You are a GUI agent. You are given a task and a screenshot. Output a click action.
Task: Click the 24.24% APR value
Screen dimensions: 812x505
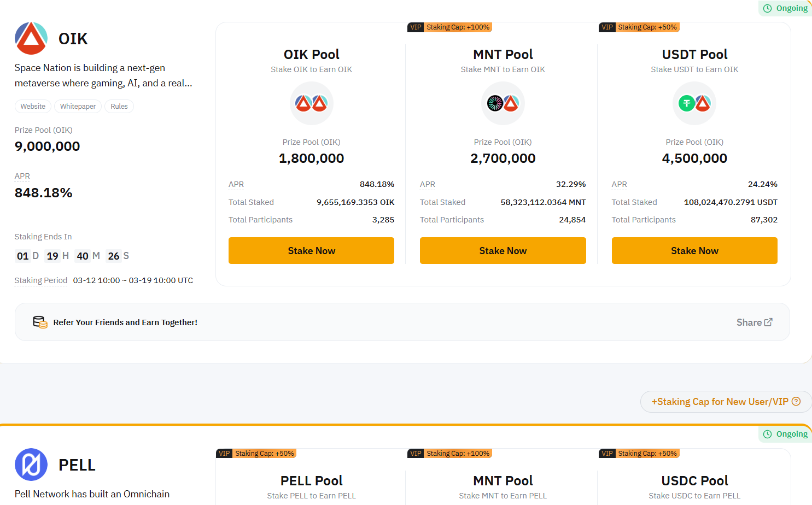(763, 185)
